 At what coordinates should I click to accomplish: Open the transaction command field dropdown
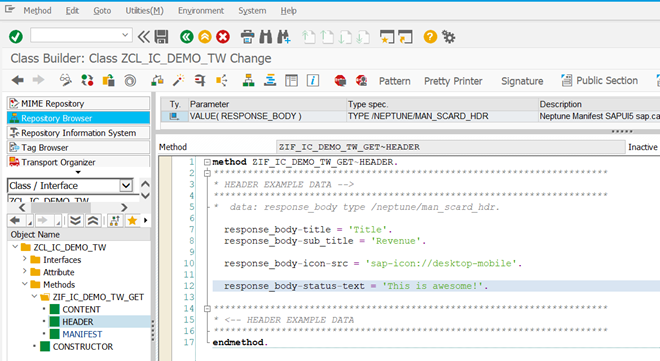pyautogui.click(x=125, y=35)
